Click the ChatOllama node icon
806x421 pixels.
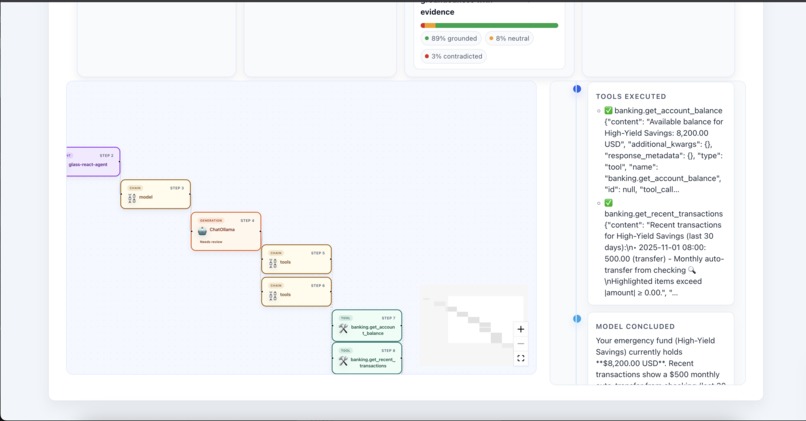click(203, 231)
